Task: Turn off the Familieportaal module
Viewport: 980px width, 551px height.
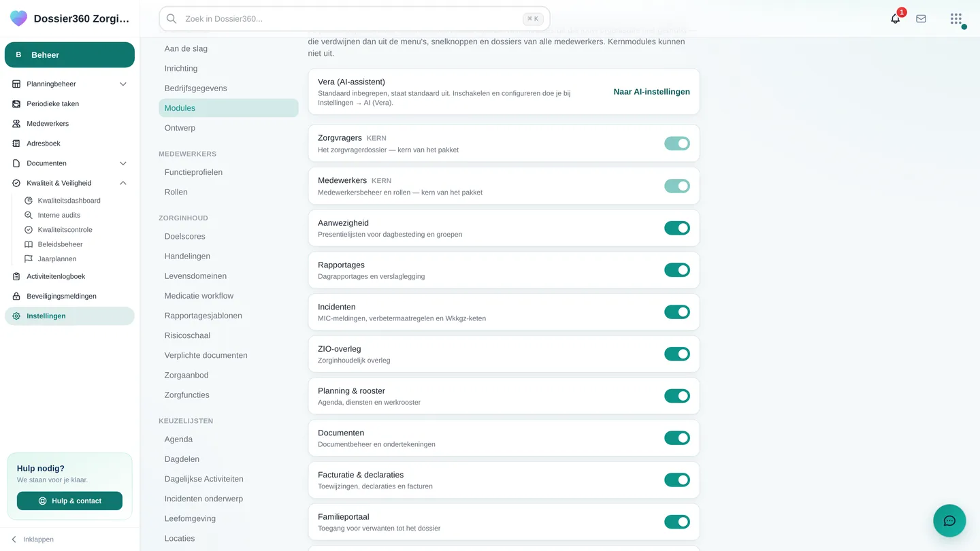Action: click(677, 522)
